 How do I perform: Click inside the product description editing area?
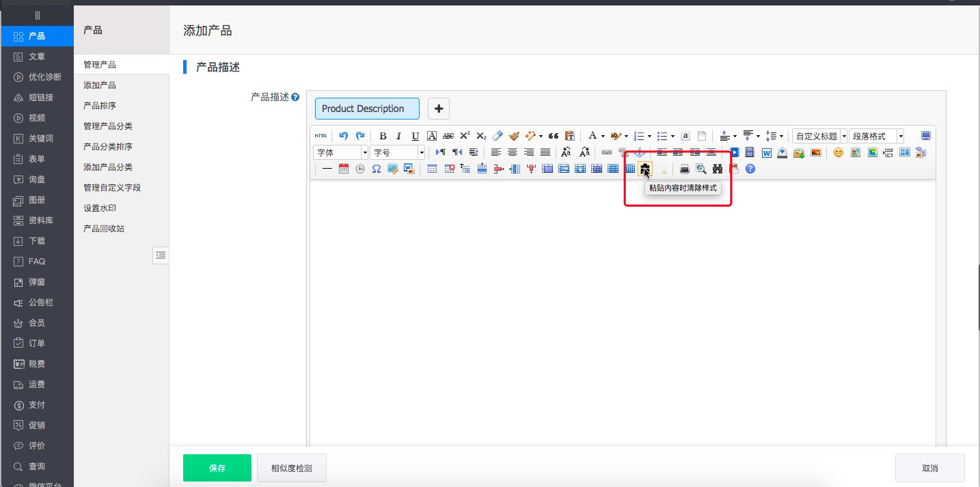pos(622,307)
